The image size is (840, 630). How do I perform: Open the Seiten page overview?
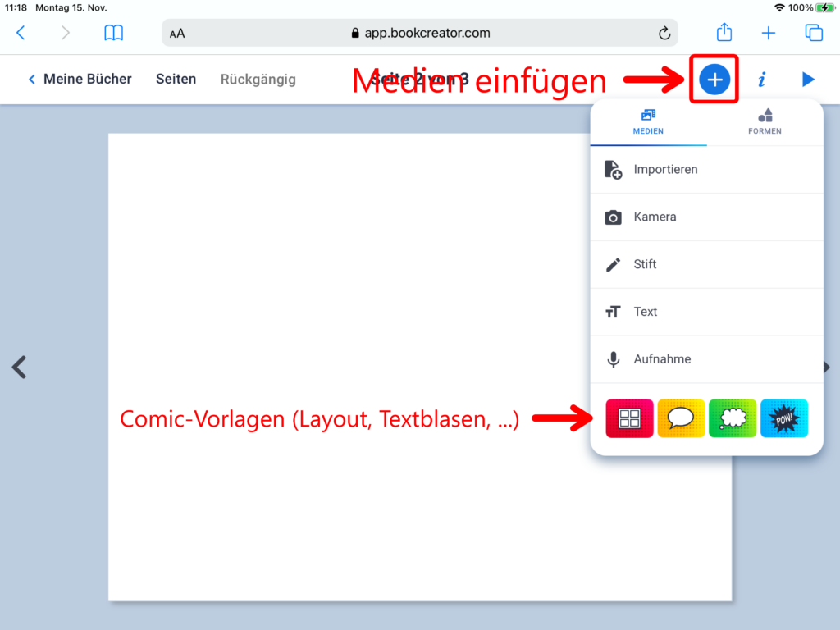coord(176,80)
